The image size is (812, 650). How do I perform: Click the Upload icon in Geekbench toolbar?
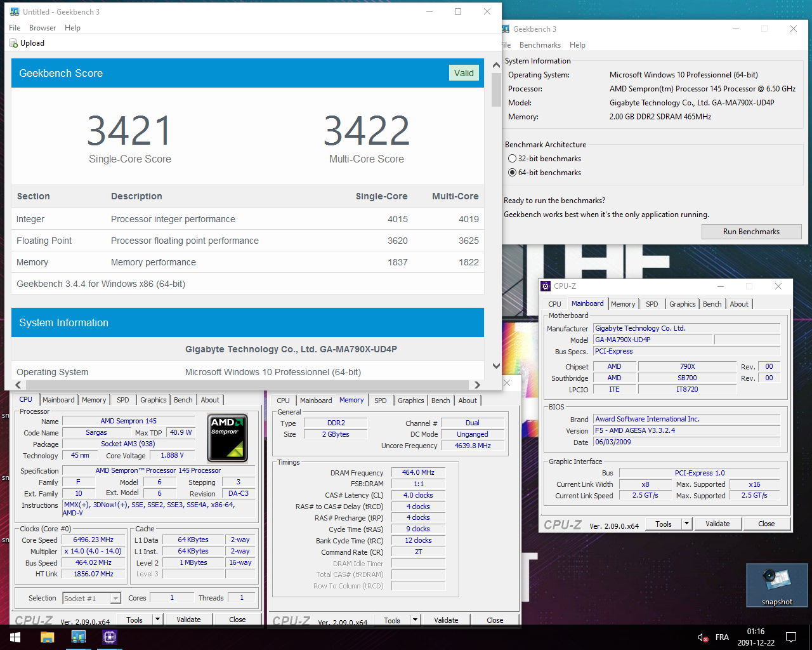point(13,43)
